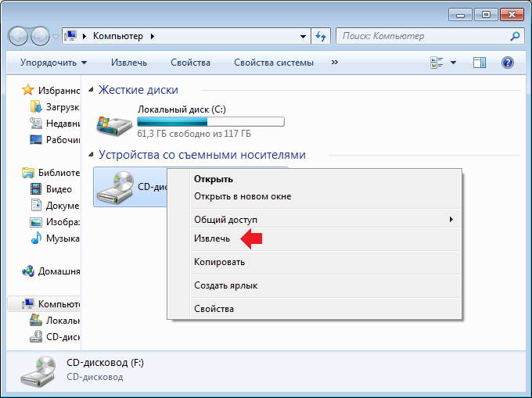Close the Explorer window
The height and width of the screenshot is (398, 532).
tap(512, 15)
